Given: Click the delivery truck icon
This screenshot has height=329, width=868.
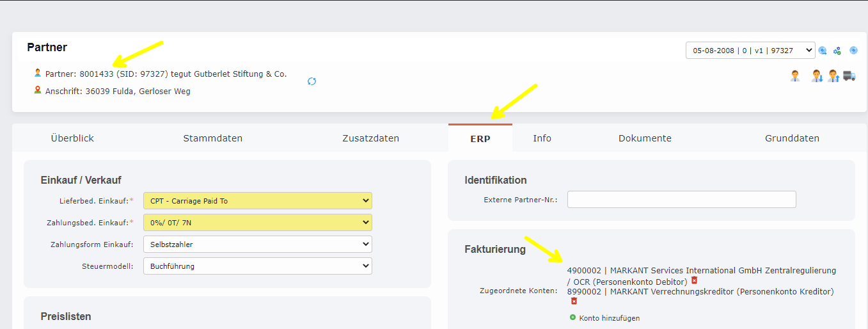Looking at the screenshot, I should [x=849, y=76].
